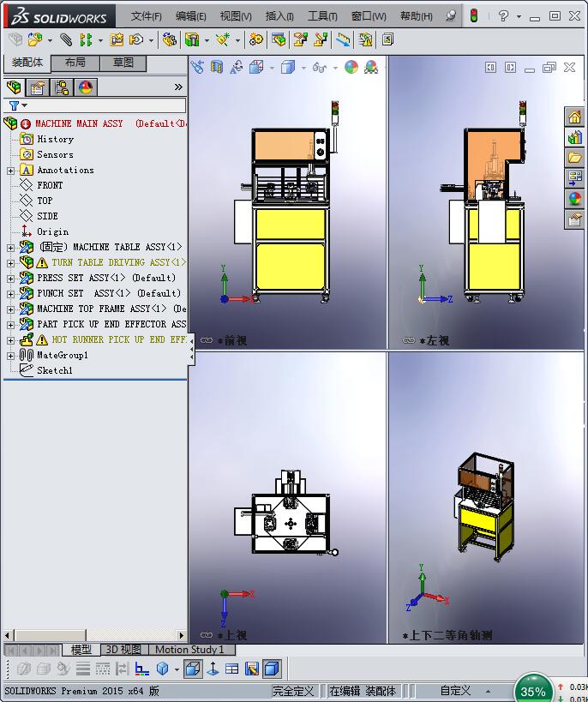Open the 编辑(E) menu
Viewport: 588px width, 702px height.
coord(191,16)
